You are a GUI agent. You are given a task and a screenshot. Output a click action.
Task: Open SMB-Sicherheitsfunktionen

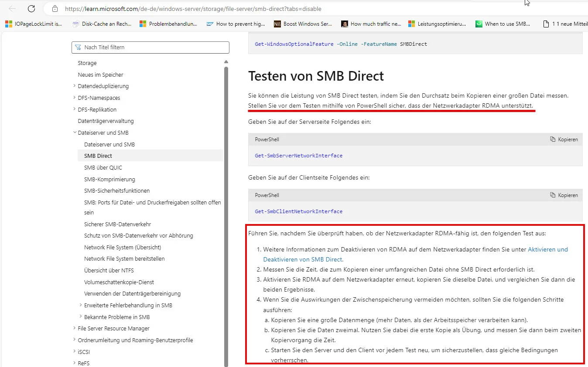117,190
